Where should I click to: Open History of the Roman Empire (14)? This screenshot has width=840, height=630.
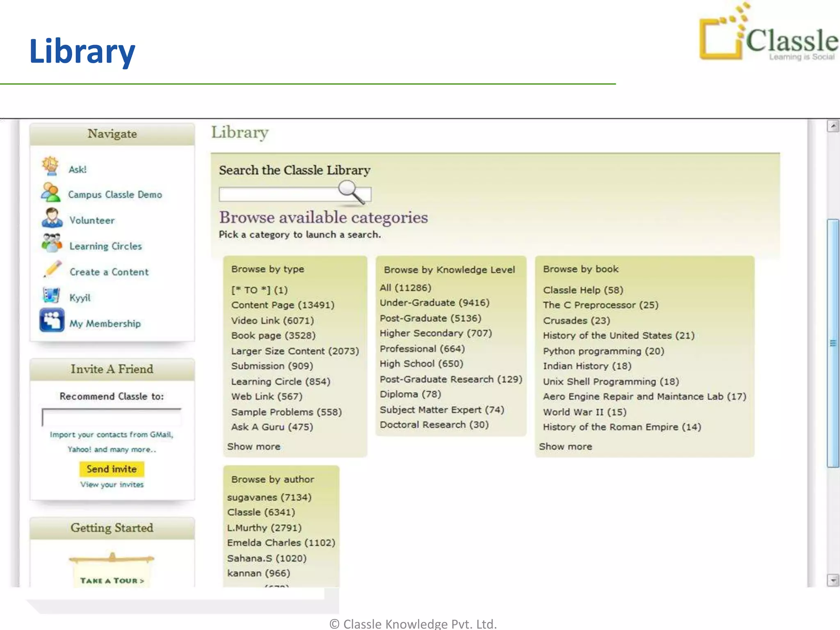(622, 427)
